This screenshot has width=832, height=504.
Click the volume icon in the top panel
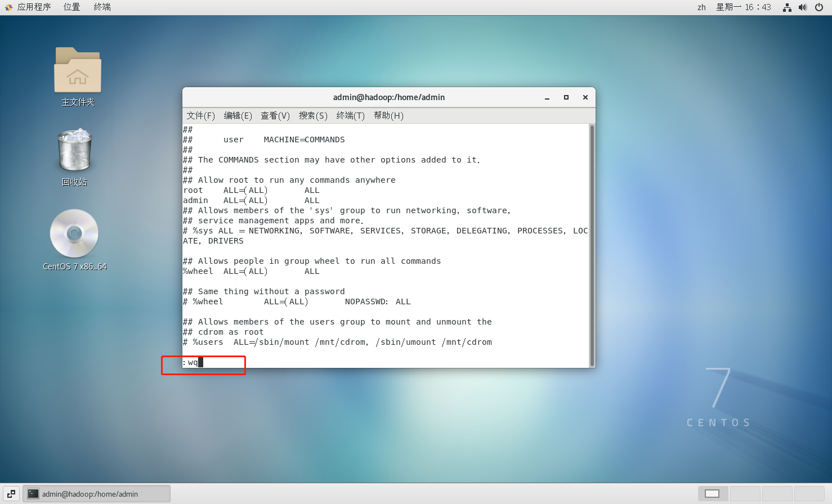(x=802, y=7)
